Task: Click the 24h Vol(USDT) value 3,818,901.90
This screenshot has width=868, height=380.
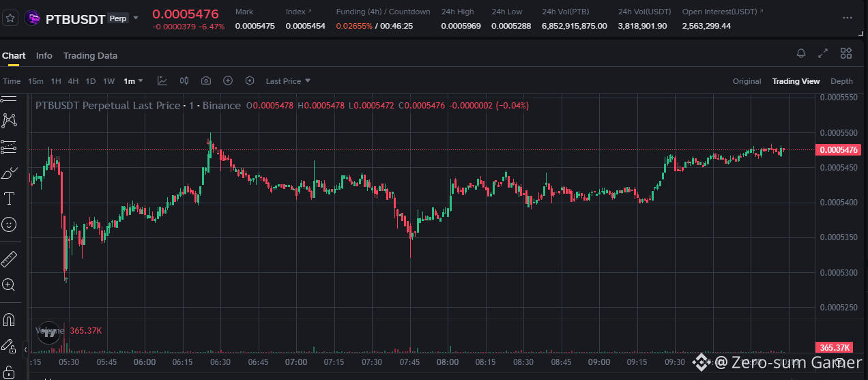Action: tap(642, 26)
